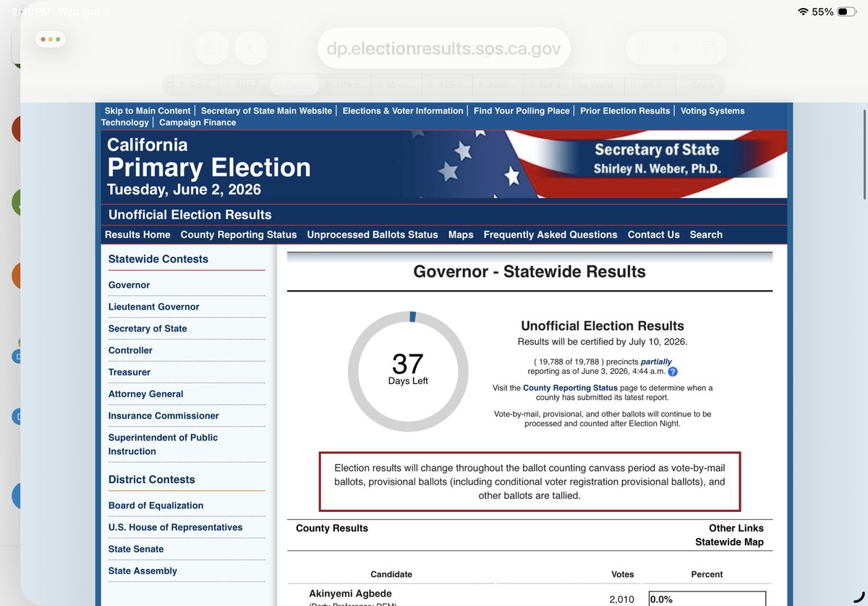The height and width of the screenshot is (606, 868).
Task: Click the italic "partially" reporting link
Action: 656,362
